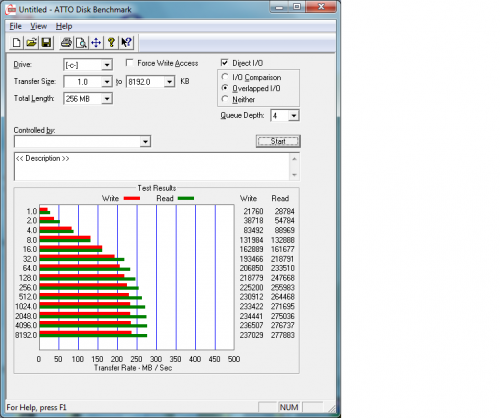Click the read value 28784

pos(284,211)
